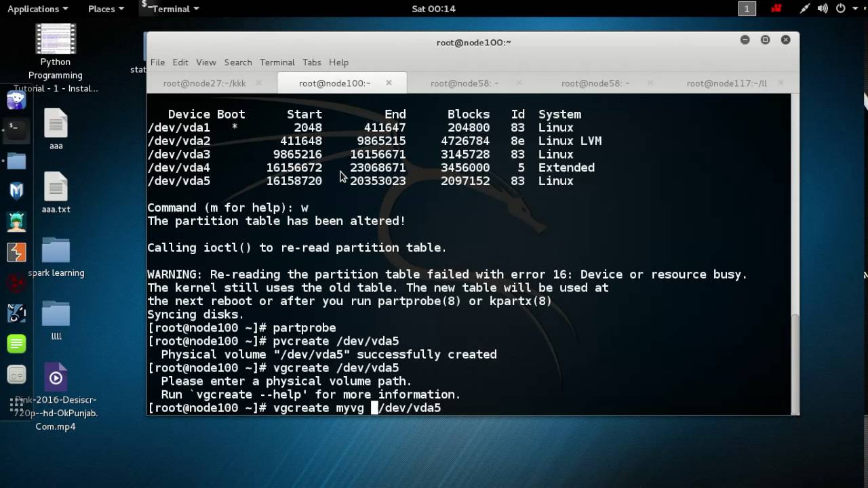Select the aaa.txt desktop file
The image size is (868, 488).
tap(56, 192)
